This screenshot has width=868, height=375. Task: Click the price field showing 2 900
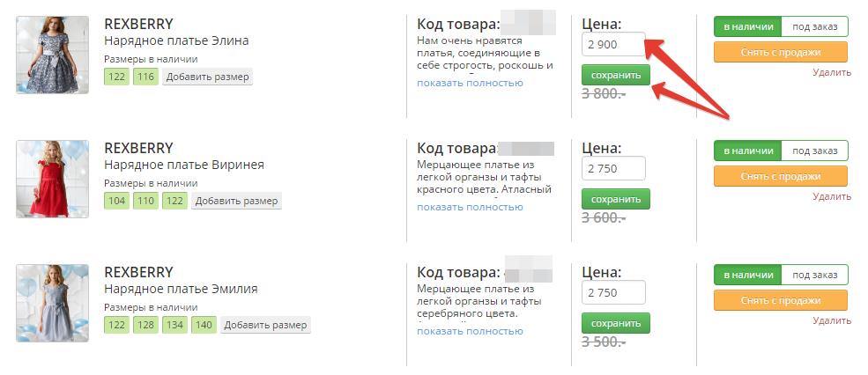pos(613,44)
